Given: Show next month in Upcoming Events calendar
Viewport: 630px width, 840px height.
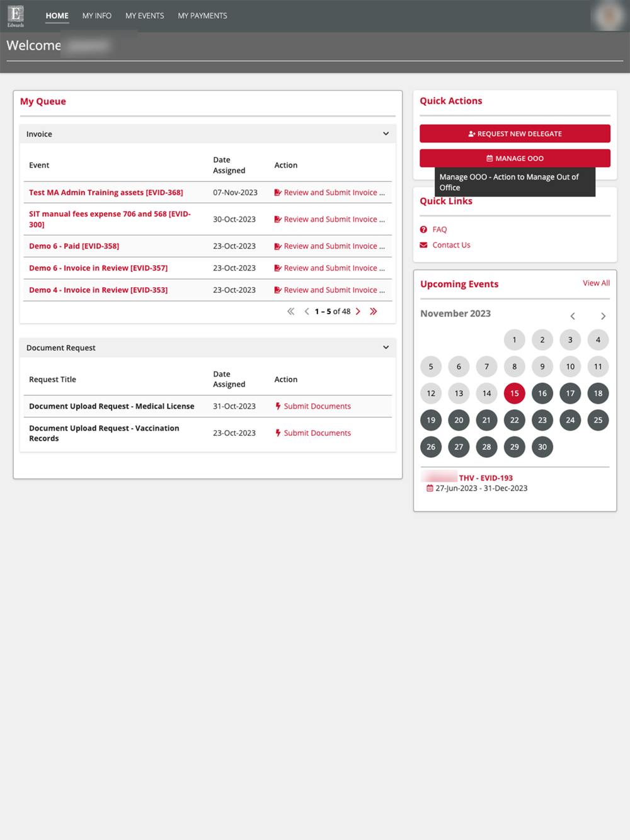Looking at the screenshot, I should click(x=603, y=316).
